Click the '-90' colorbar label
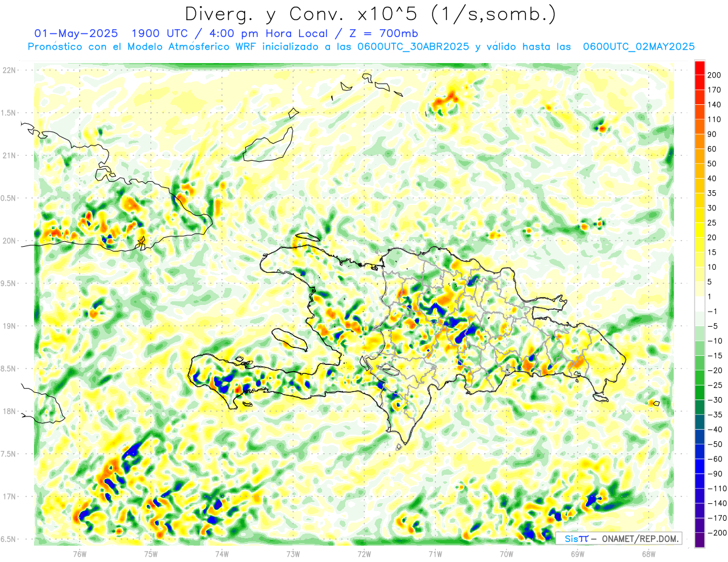The width and height of the screenshot is (728, 562). [715, 473]
